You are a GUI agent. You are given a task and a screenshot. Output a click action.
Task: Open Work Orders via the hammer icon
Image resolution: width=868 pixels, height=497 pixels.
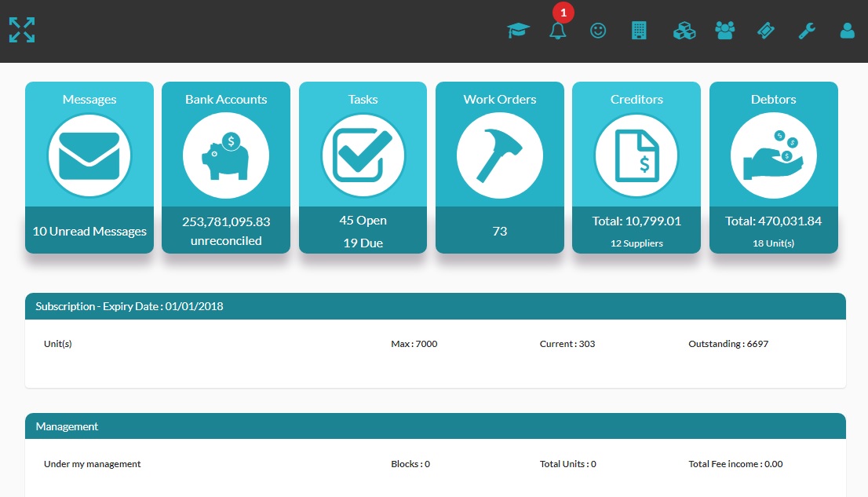click(499, 155)
